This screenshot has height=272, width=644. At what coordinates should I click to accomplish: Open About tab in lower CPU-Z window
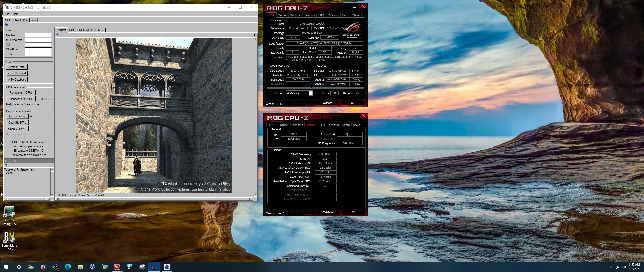click(x=356, y=125)
